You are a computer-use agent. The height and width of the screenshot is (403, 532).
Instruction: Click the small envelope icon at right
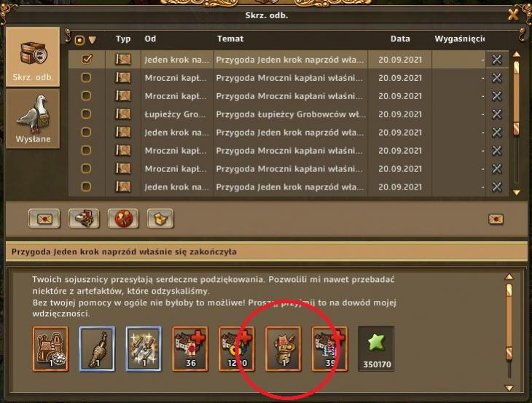[496, 219]
